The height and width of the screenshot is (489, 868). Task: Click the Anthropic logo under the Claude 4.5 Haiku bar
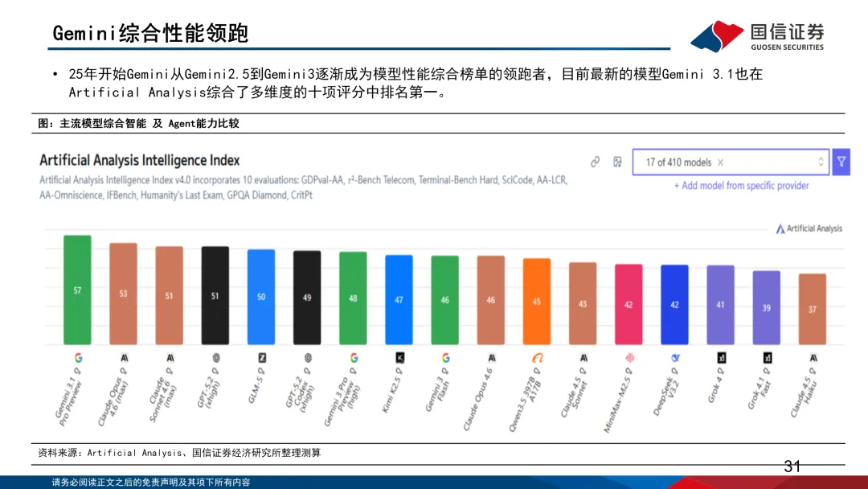coord(813,358)
